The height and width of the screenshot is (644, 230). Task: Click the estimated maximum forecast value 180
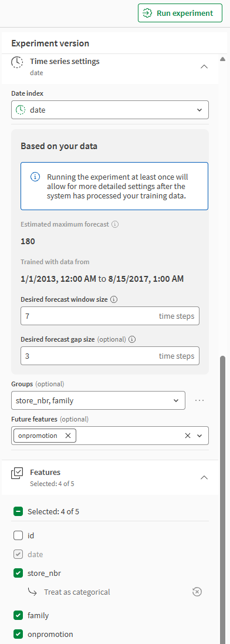(x=28, y=241)
